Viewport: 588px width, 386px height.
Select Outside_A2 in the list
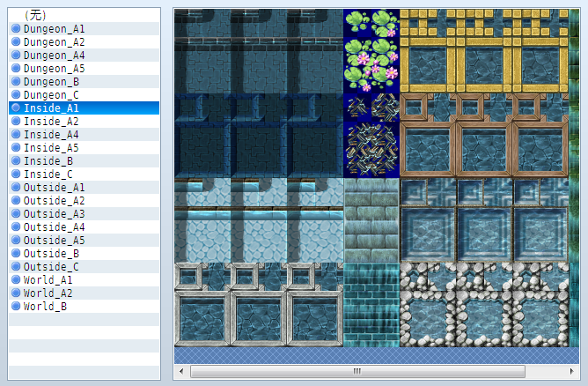click(x=84, y=201)
